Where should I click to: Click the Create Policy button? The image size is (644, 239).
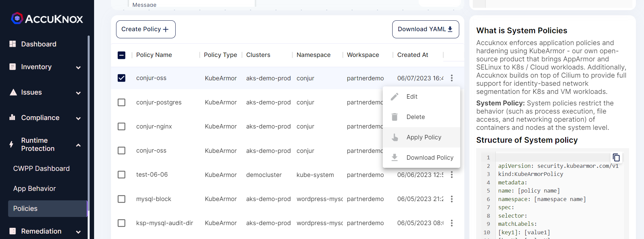pyautogui.click(x=146, y=29)
